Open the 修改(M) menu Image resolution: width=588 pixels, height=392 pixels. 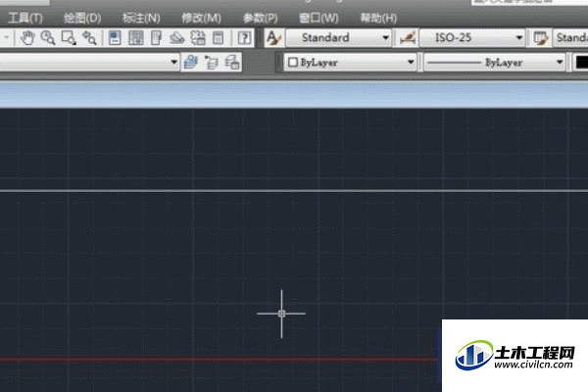pos(201,18)
